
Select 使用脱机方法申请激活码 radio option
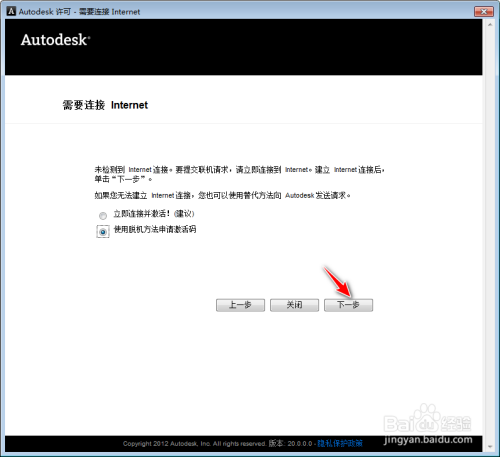[x=103, y=231]
